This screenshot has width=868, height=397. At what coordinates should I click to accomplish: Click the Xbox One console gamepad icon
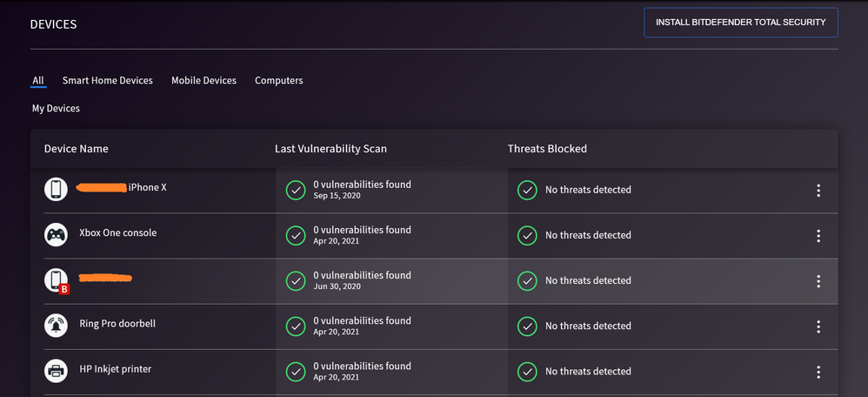tap(56, 234)
